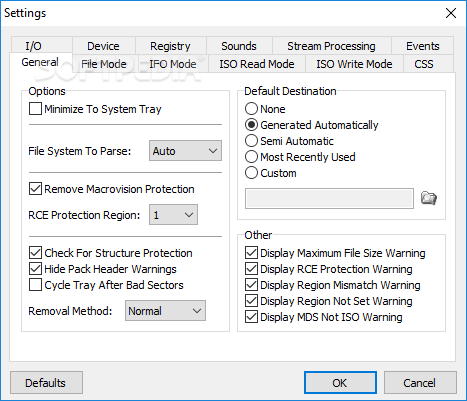Go to the Sounds tab
The height and width of the screenshot is (401, 467).
click(239, 46)
